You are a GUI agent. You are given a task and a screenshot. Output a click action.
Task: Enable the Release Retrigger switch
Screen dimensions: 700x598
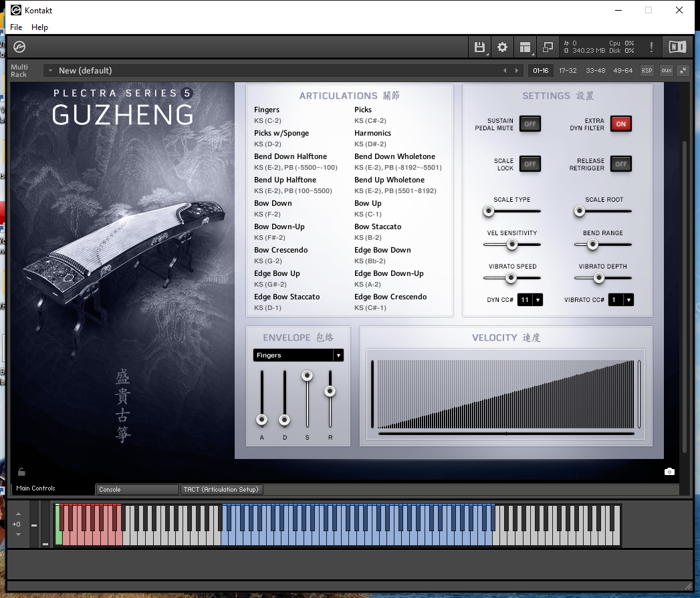[x=621, y=164]
